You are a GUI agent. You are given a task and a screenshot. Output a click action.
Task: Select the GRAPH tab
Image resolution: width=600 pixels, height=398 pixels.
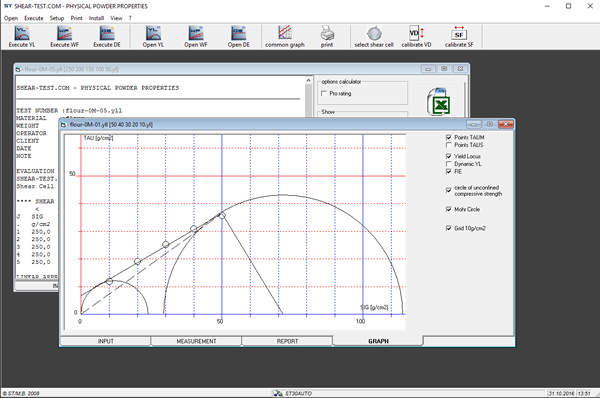pos(378,341)
